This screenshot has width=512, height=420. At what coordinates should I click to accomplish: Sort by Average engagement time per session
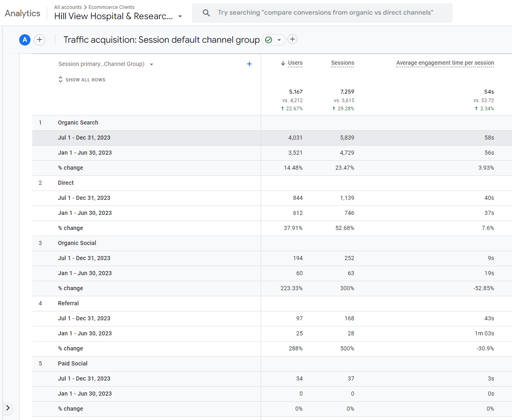point(445,63)
